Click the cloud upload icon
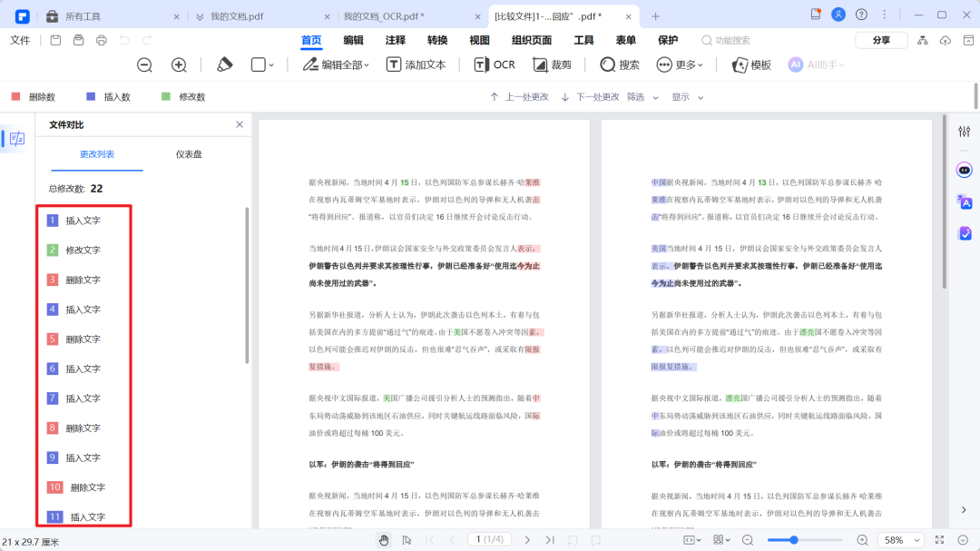 tap(945, 40)
